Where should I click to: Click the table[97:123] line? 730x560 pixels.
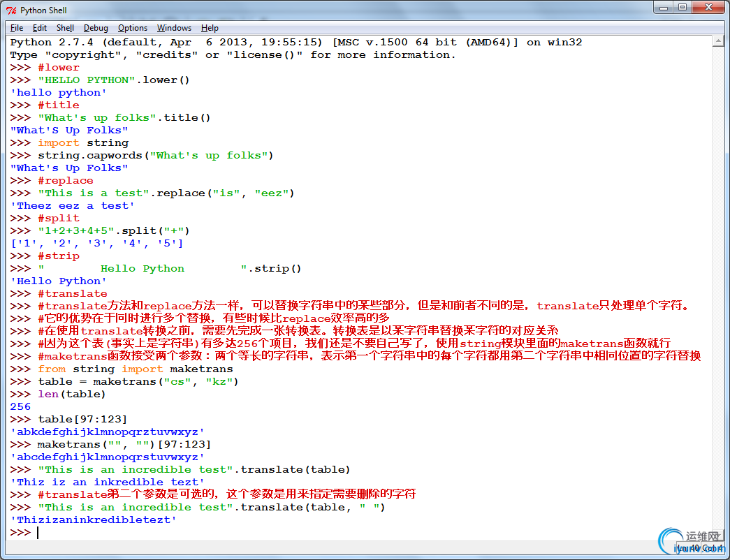[69, 420]
